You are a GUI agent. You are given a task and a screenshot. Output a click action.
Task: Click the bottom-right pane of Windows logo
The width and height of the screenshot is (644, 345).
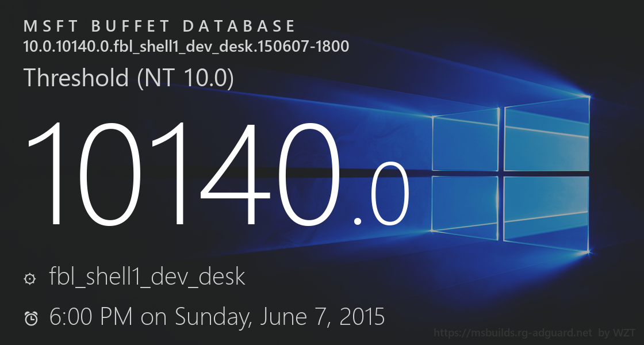(x=546, y=213)
